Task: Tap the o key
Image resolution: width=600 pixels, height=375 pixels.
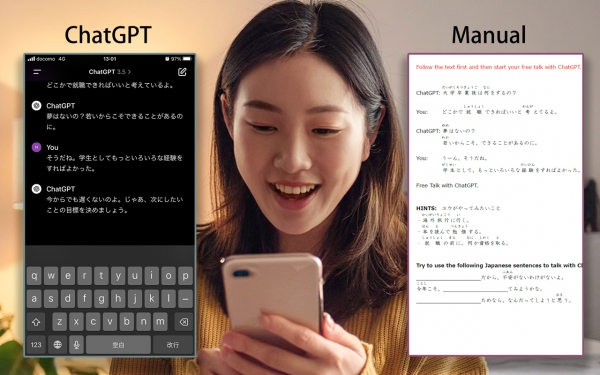Action: coord(169,276)
